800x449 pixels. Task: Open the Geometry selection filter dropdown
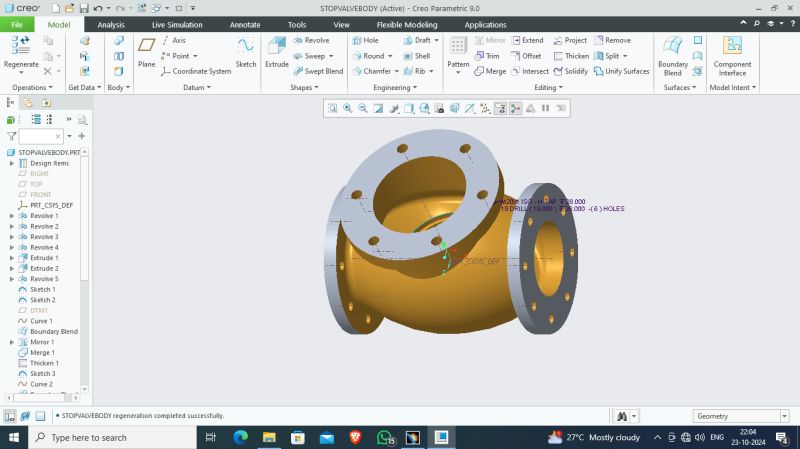click(x=784, y=416)
